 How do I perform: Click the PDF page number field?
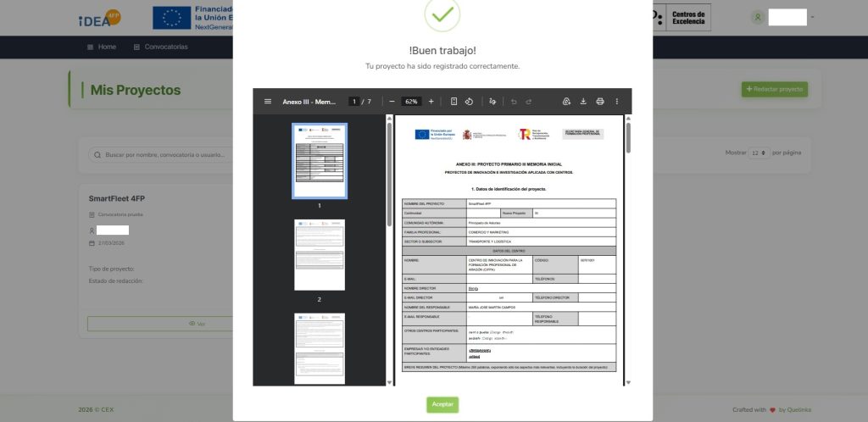click(354, 102)
